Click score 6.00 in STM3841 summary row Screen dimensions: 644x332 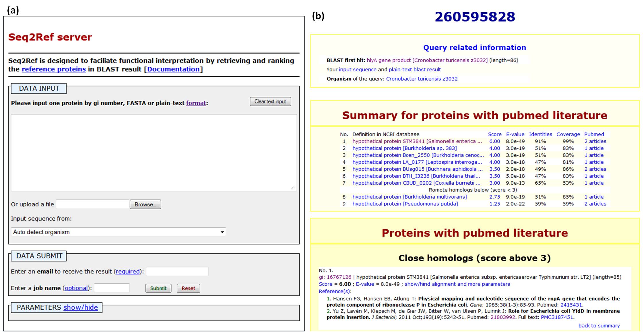tap(495, 141)
